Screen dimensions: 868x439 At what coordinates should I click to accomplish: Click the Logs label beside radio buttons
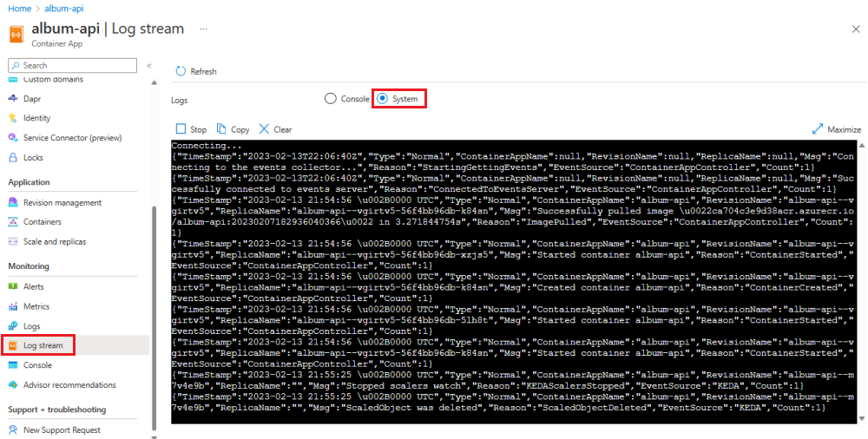coord(180,100)
